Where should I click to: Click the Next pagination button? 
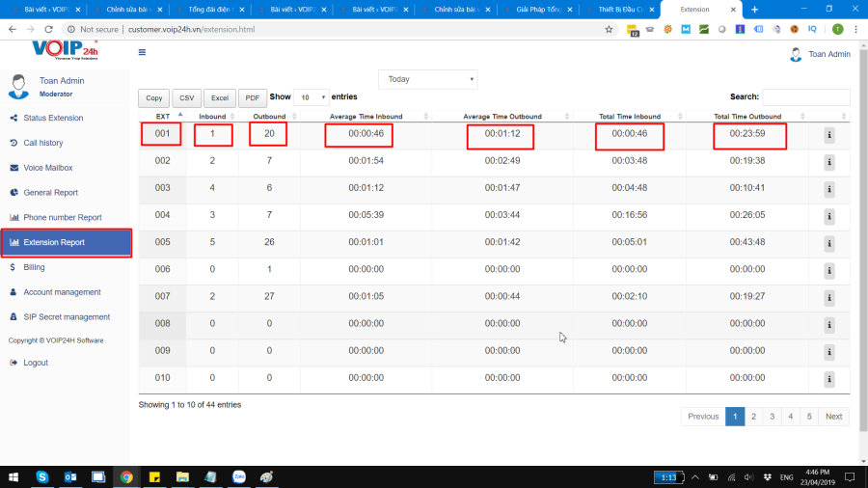pos(833,417)
